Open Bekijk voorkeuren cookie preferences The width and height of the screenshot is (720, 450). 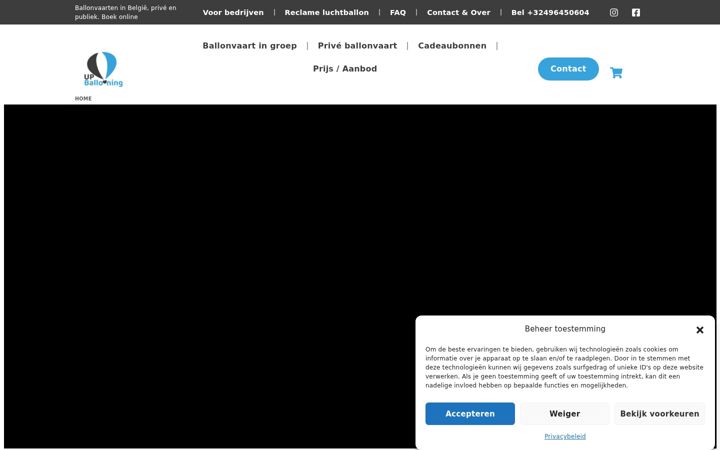(x=659, y=414)
